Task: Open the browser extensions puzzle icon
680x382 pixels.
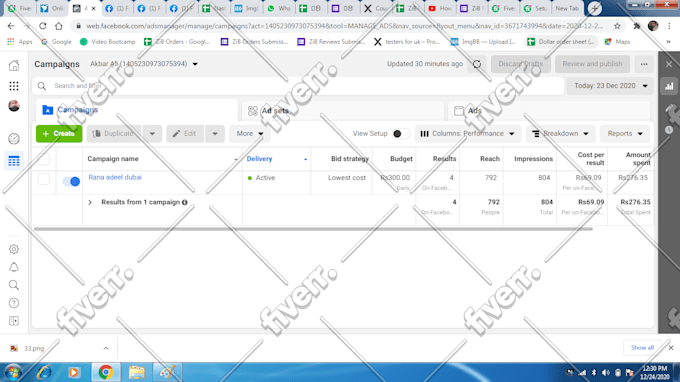Action: click(637, 26)
